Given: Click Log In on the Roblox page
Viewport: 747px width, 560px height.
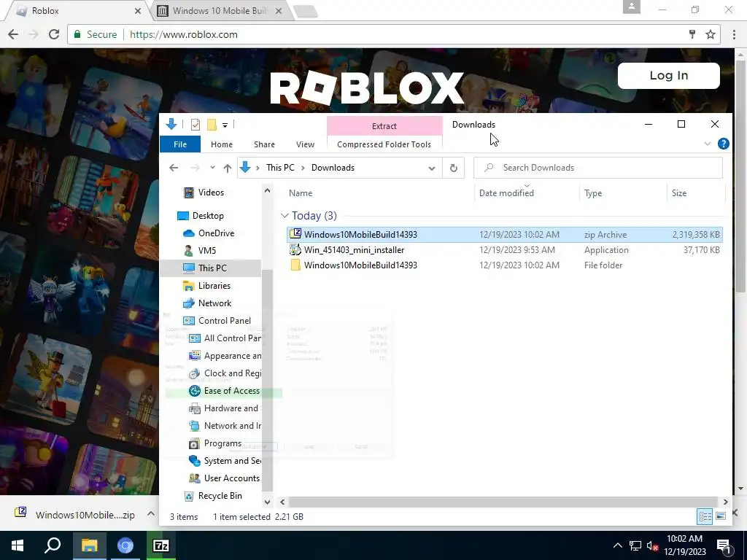Looking at the screenshot, I should (669, 75).
